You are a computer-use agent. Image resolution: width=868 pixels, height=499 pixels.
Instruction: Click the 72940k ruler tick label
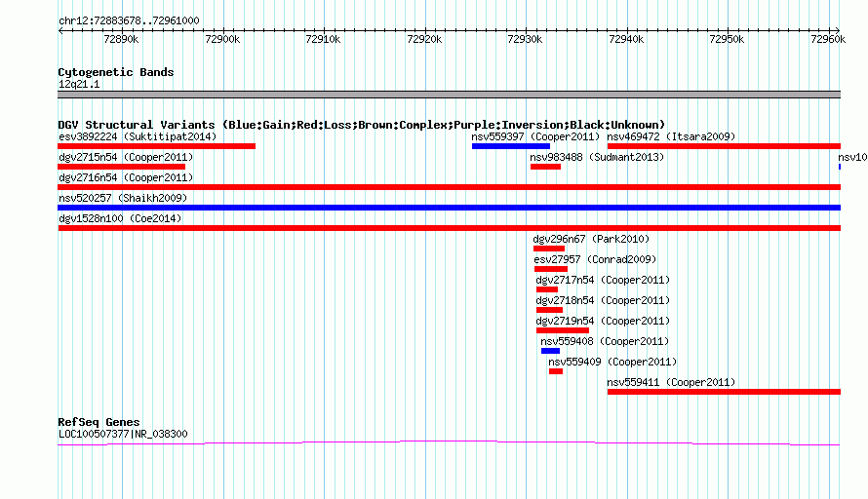point(627,39)
